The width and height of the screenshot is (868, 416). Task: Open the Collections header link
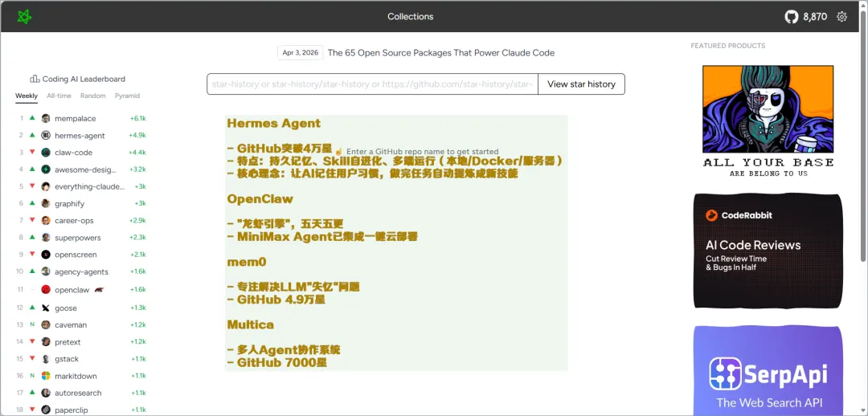click(410, 17)
